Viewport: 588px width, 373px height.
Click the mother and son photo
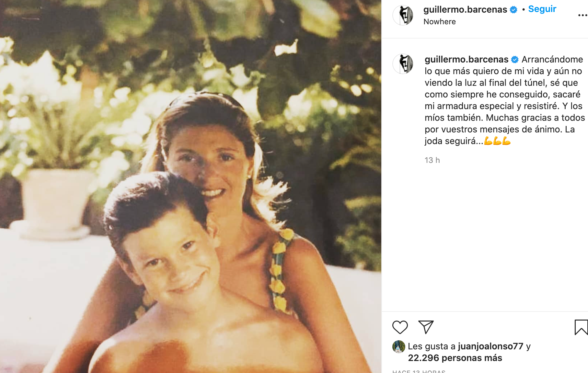190,186
